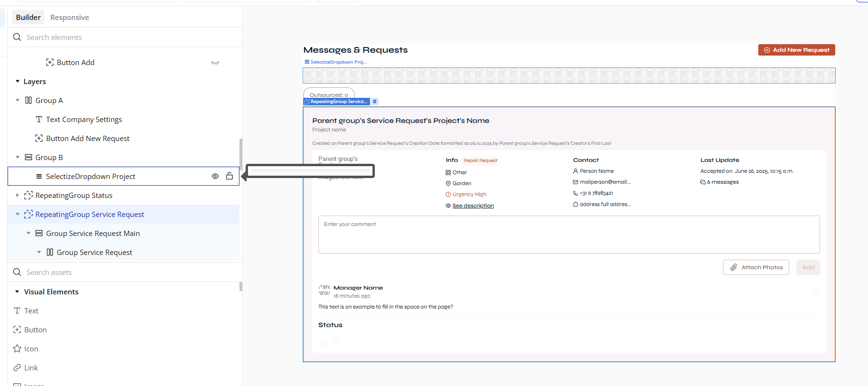Click the small icon beside RepeatingGroup Service label
The width and height of the screenshot is (868, 386).
(375, 102)
